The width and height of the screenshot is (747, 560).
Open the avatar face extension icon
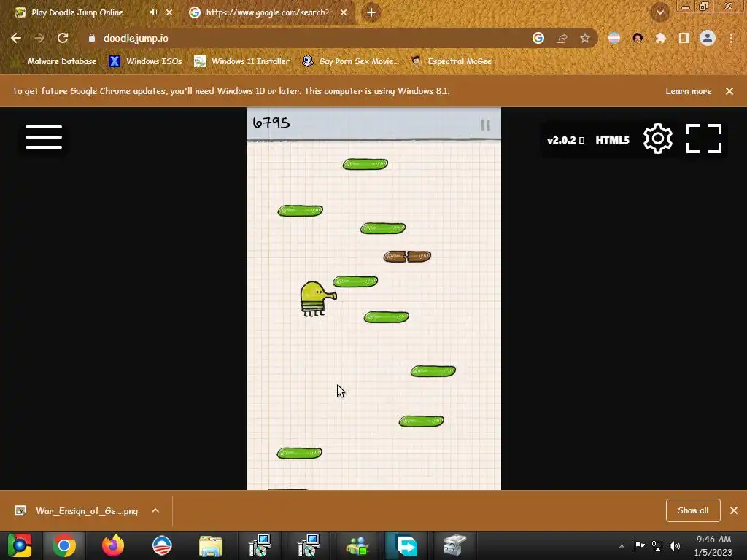(x=638, y=38)
